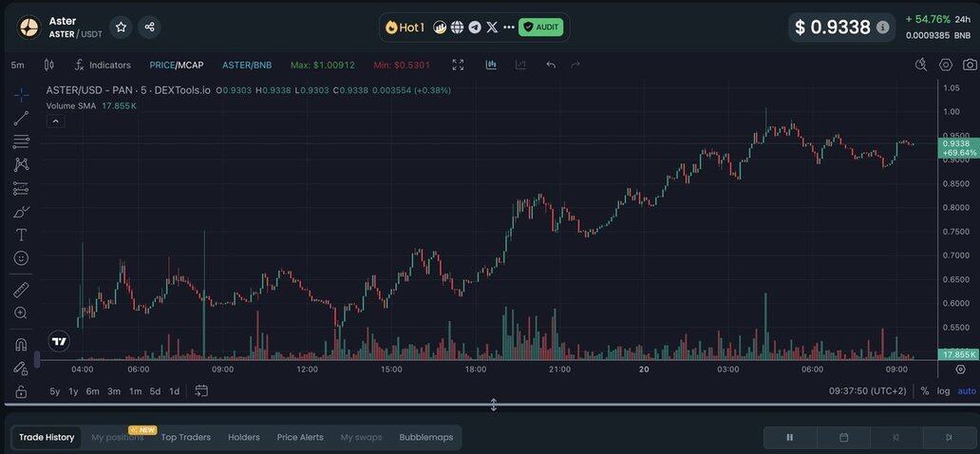
Task: Add Aster to favorites with star
Action: tap(122, 27)
